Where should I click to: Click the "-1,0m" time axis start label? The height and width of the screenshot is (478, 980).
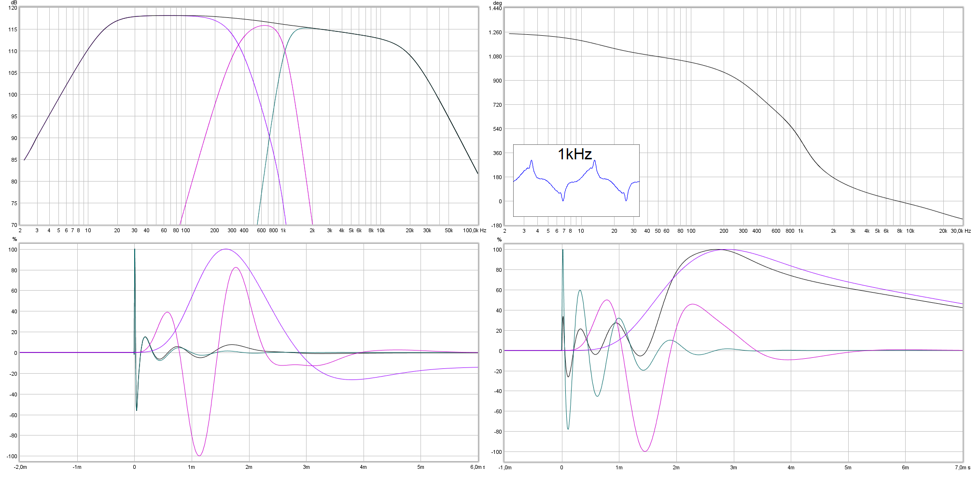(505, 467)
